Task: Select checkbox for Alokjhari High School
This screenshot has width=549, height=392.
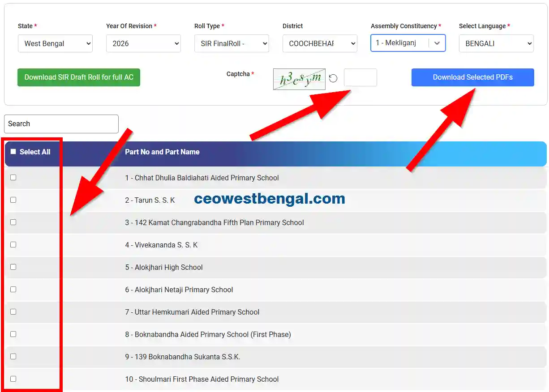Action: pyautogui.click(x=13, y=267)
